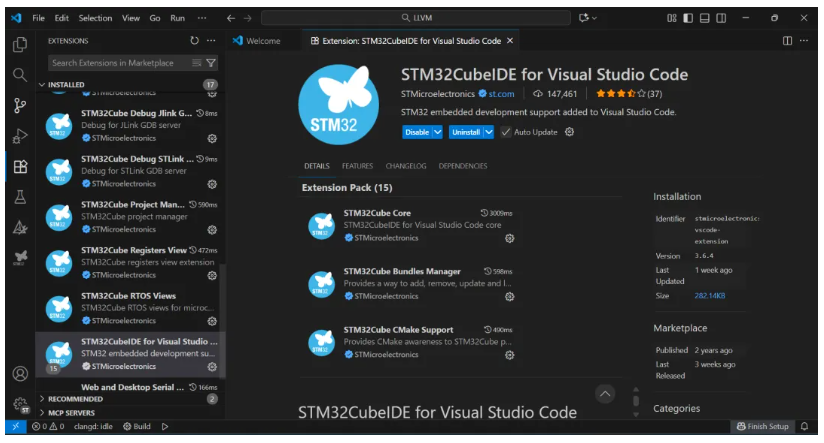
Task: Switch to the Changelog tab
Action: click(x=406, y=166)
